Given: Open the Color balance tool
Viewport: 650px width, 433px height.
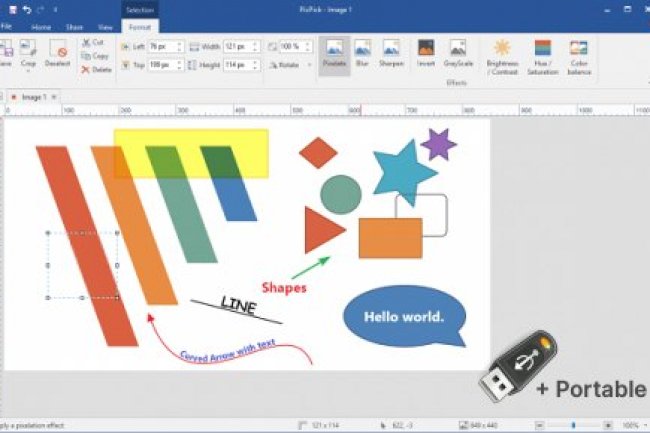Looking at the screenshot, I should click(579, 56).
